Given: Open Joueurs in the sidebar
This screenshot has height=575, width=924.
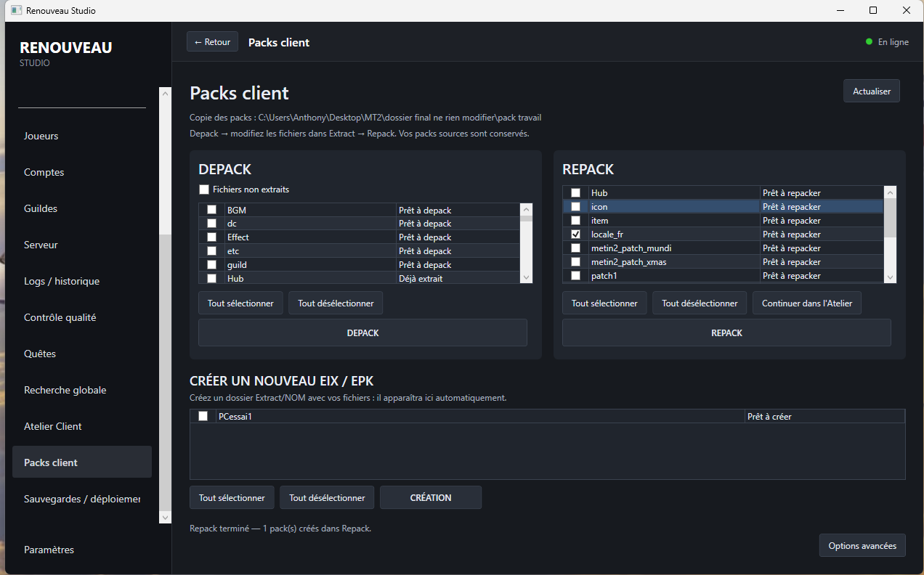Looking at the screenshot, I should coord(82,136).
